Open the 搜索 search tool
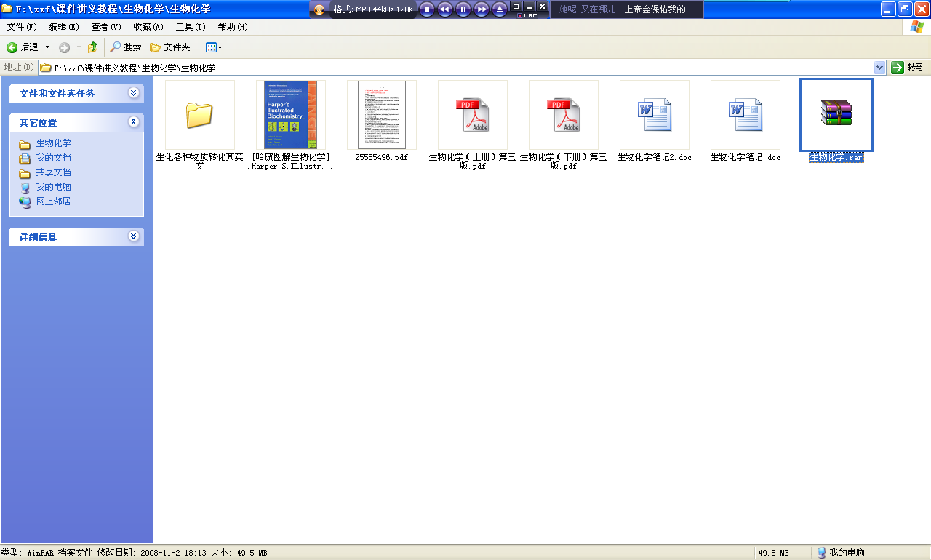 [x=125, y=47]
